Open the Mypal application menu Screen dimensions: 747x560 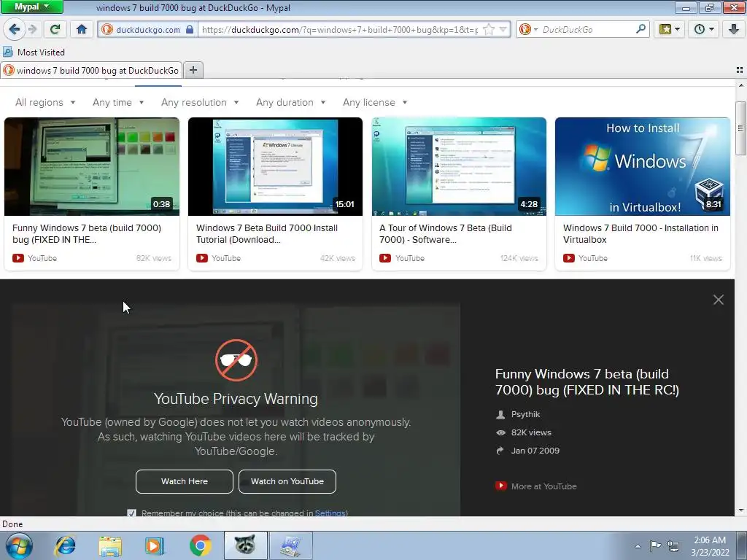(32, 7)
